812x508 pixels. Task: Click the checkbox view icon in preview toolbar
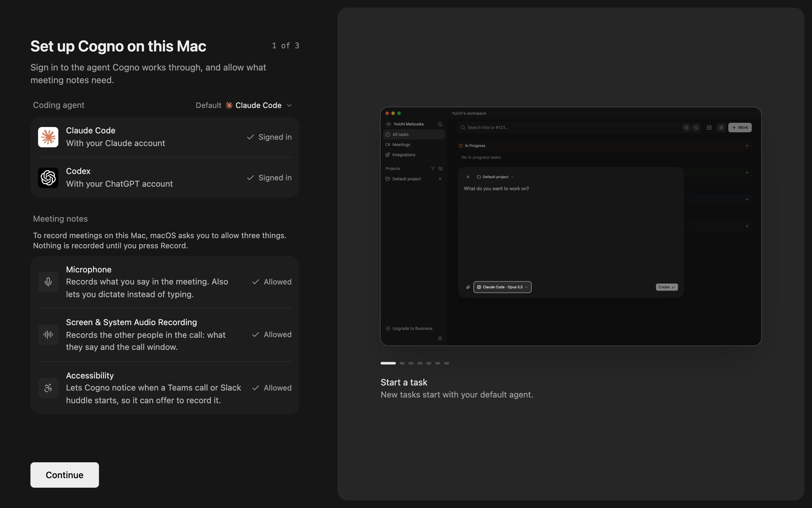click(x=709, y=128)
